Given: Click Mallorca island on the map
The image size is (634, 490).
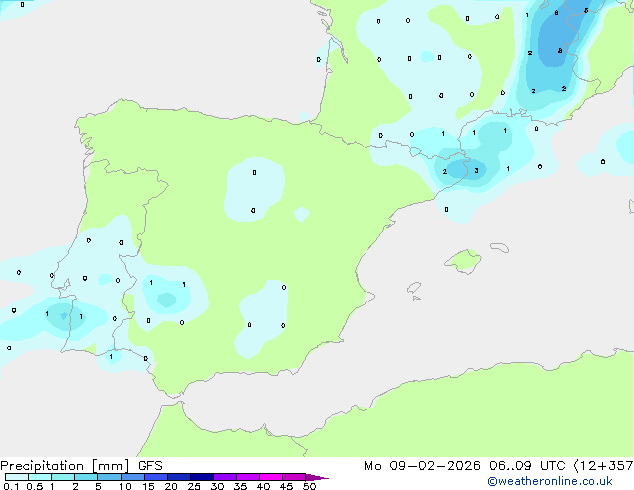Looking at the screenshot, I should pyautogui.click(x=464, y=262).
